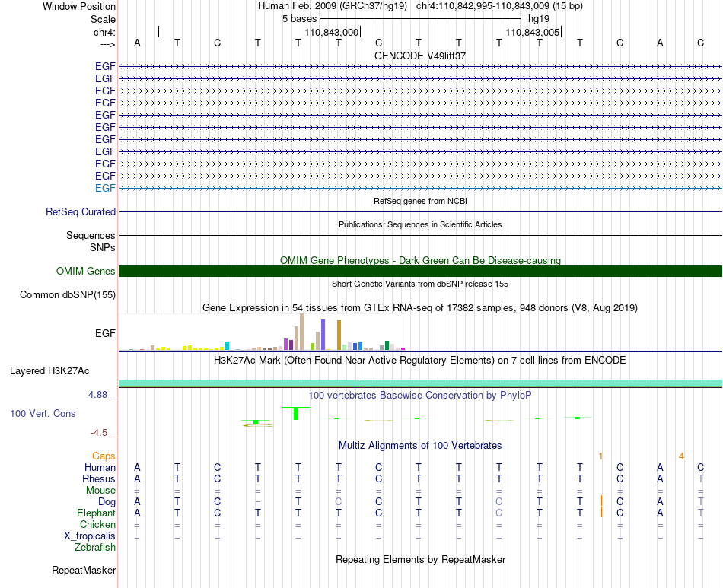Viewport: 723px width, 588px height.
Task: Click the SNPs track label
Action: 103,247
